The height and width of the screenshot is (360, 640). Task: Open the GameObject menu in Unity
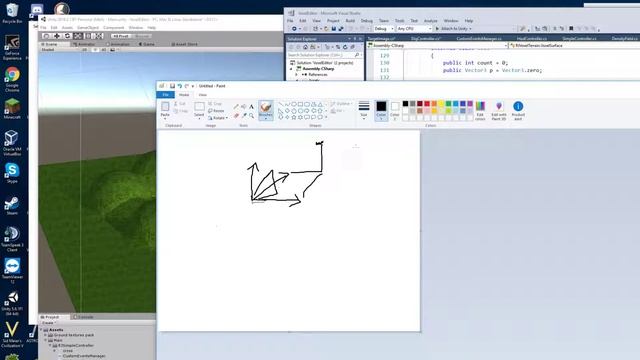[x=88, y=28]
